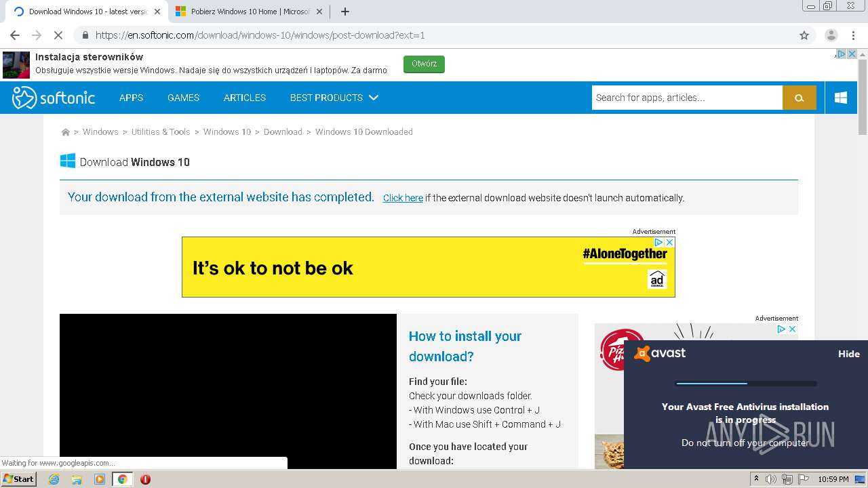Image resolution: width=868 pixels, height=488 pixels.
Task: Open the Chrome profile avatar icon
Action: (x=831, y=35)
